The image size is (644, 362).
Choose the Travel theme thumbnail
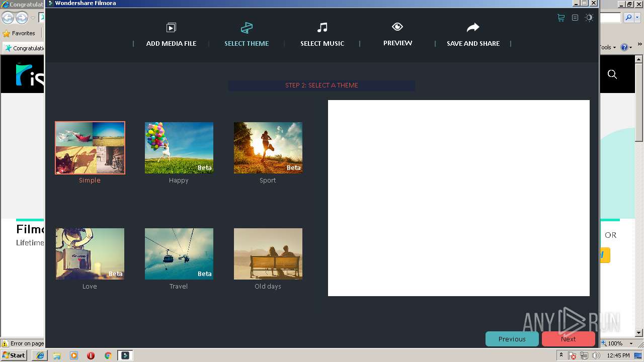[x=179, y=254]
